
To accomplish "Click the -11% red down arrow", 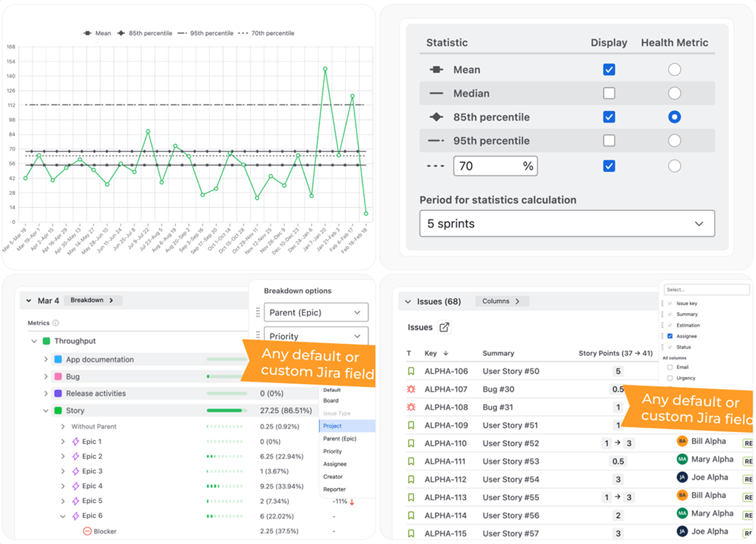I will pos(352,502).
